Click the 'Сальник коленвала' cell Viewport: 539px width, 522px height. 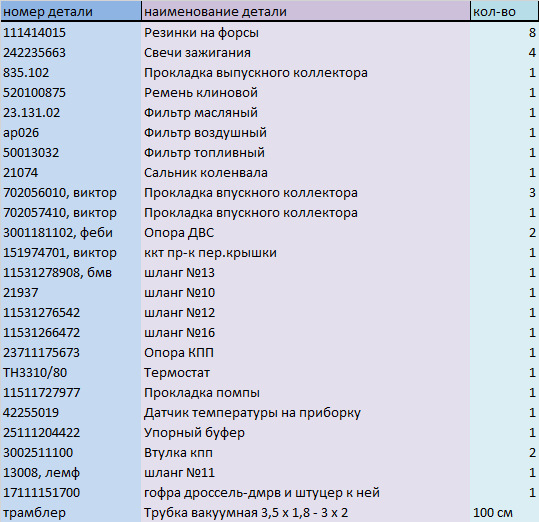tap(305, 173)
